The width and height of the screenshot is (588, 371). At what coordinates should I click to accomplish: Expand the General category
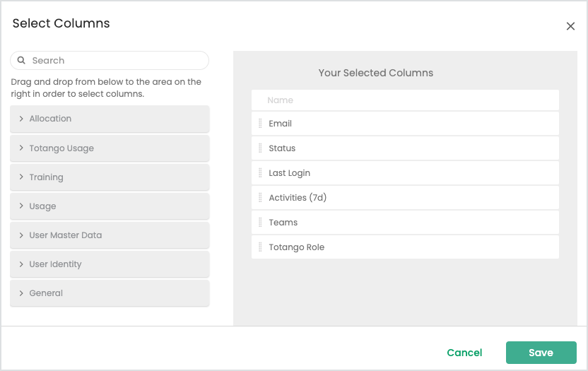tap(110, 293)
